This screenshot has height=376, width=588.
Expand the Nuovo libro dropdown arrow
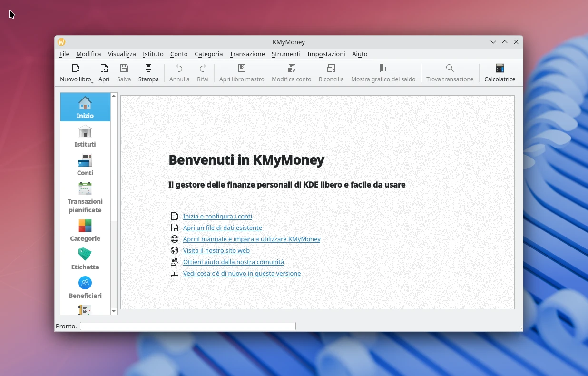(92, 82)
